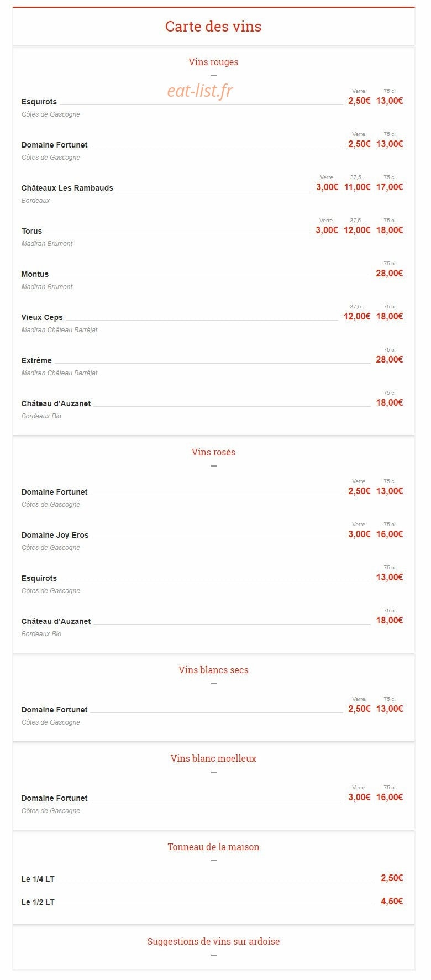The height and width of the screenshot is (980, 431).
Task: Click the Le 1/2 LT price 4,50€
Action: [392, 901]
